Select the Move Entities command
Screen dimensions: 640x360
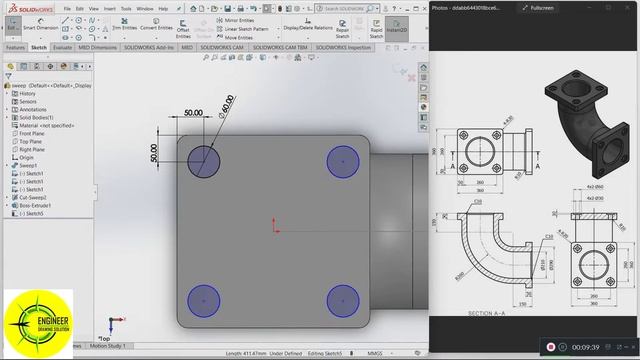(235, 38)
